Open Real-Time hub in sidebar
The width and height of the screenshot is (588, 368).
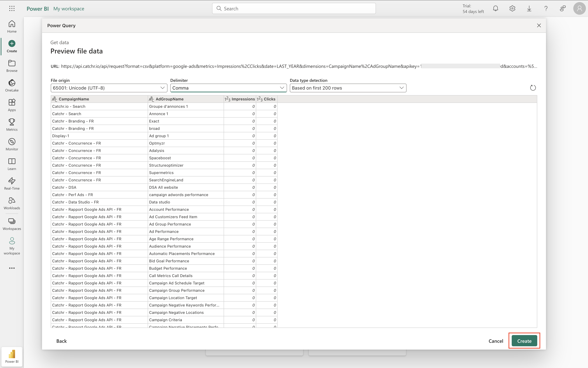tap(12, 184)
